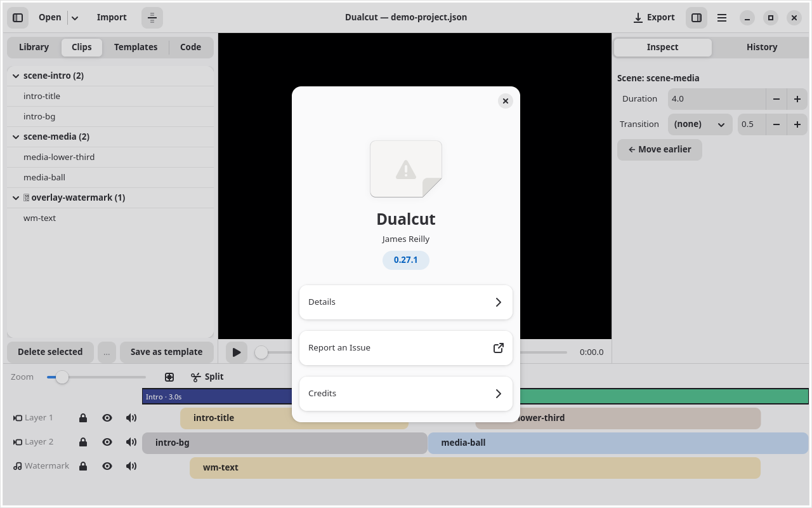
Task: Select intro-title in the Clips list
Action: [110, 97]
